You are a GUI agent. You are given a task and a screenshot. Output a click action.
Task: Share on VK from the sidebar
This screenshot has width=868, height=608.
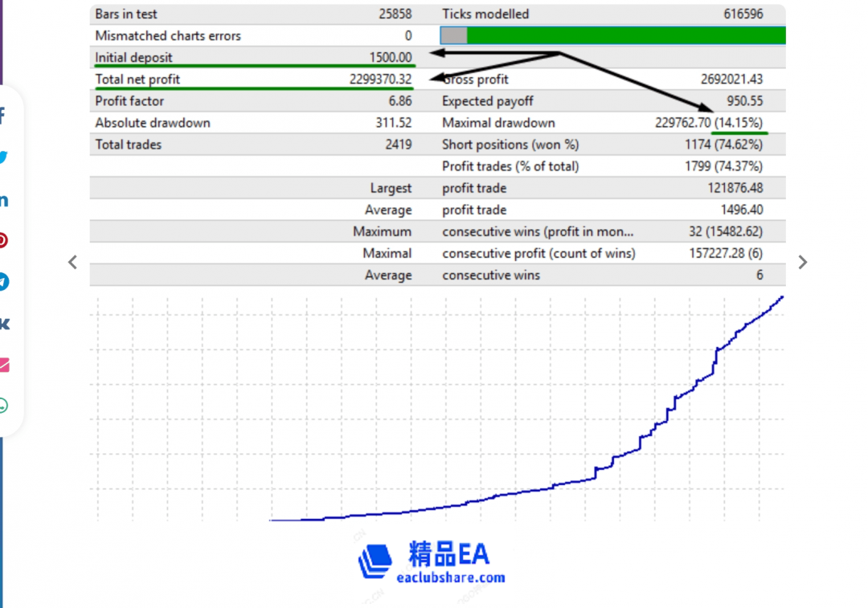(4, 324)
